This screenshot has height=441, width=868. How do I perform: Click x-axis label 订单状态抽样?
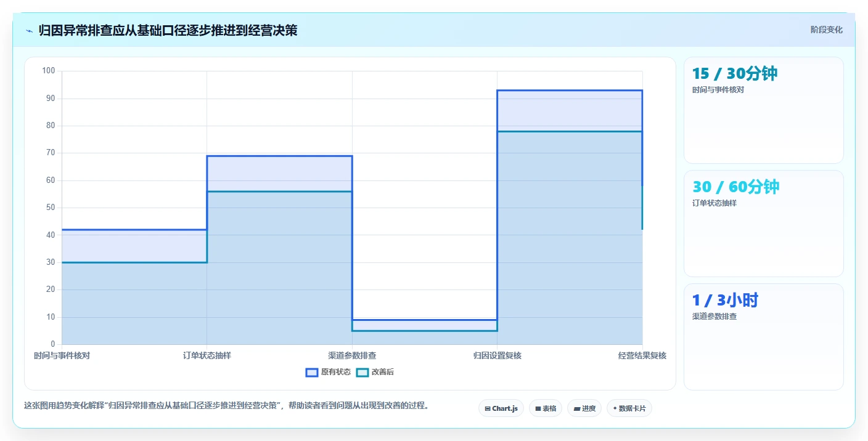click(x=207, y=355)
